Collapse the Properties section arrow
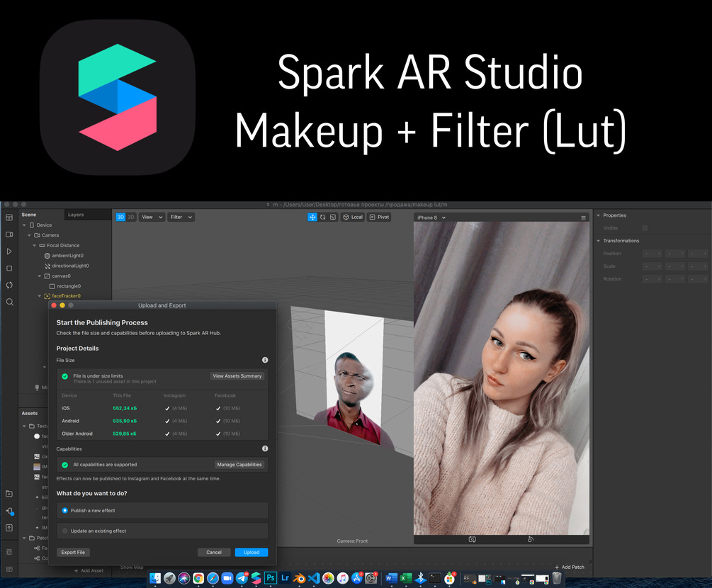Viewport: 712px width, 588px height. (599, 215)
